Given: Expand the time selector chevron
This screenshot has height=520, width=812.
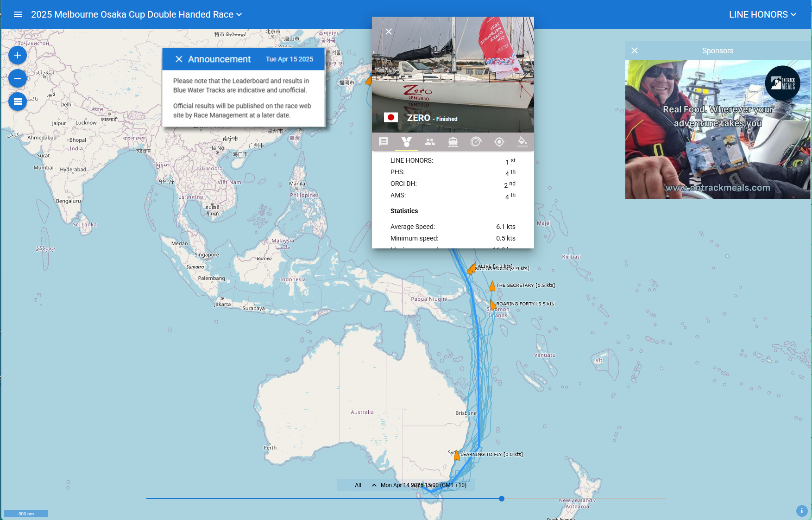Looking at the screenshot, I should tap(374, 485).
